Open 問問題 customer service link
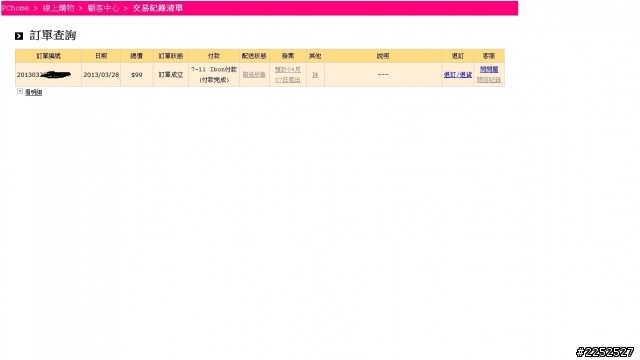Image resolution: width=640 pixels, height=360 pixels. tap(489, 69)
